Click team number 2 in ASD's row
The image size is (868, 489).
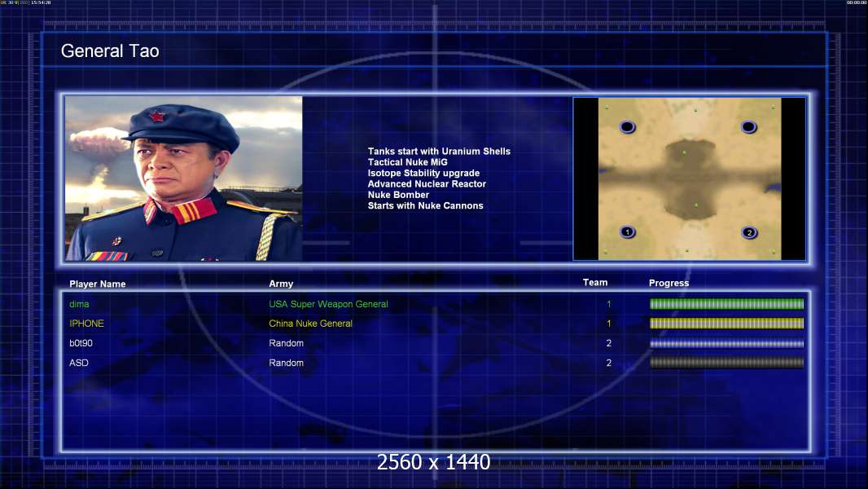coord(609,363)
